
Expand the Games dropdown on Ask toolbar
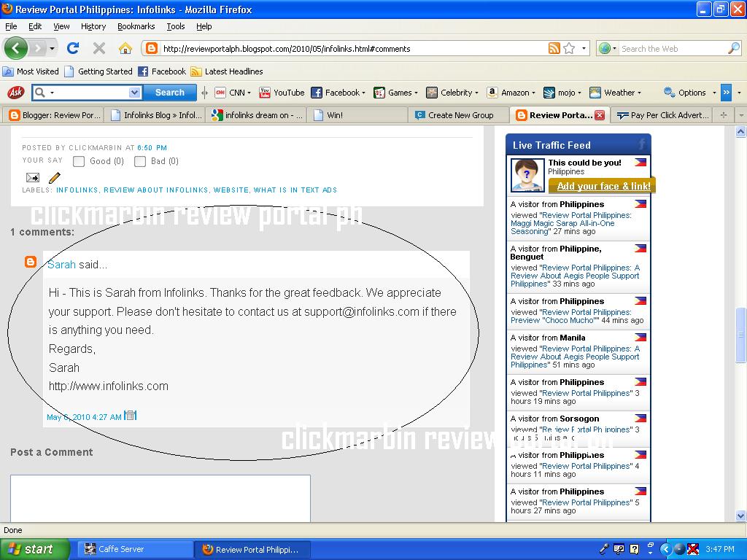(415, 93)
